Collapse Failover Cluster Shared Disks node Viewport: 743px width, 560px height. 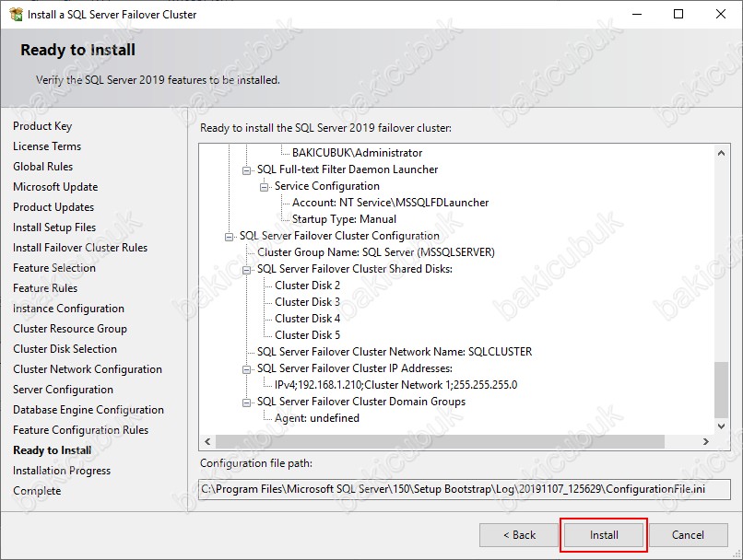246,270
